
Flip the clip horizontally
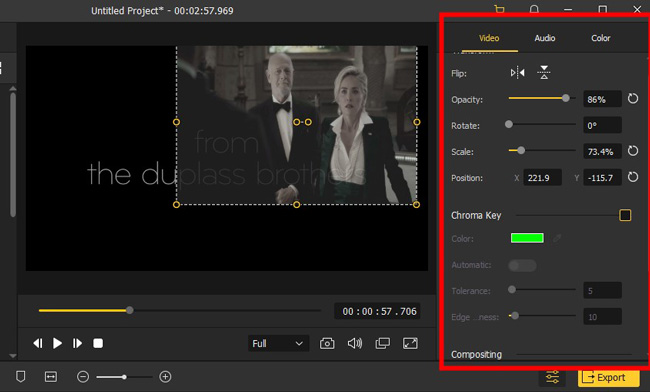pos(517,73)
